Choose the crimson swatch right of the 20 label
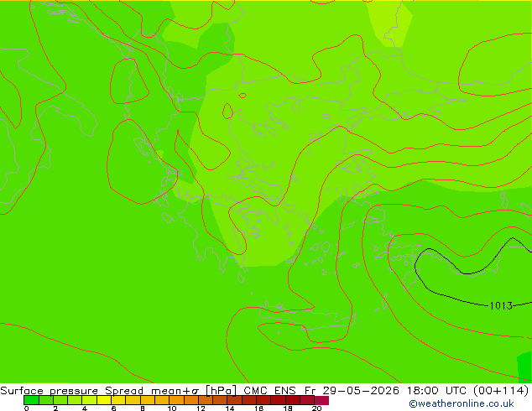The image size is (532, 411). 321,400
